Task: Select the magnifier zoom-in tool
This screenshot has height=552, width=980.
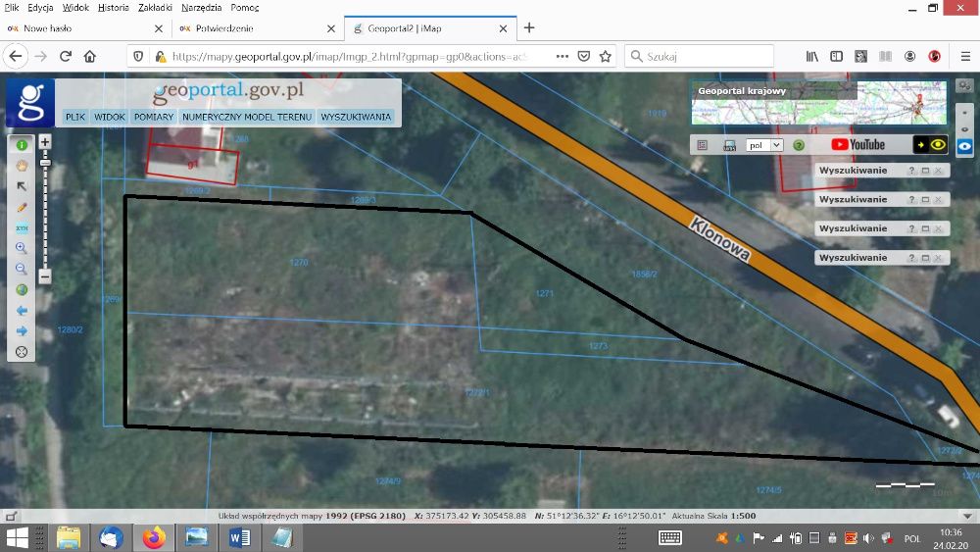Action: 22,248
